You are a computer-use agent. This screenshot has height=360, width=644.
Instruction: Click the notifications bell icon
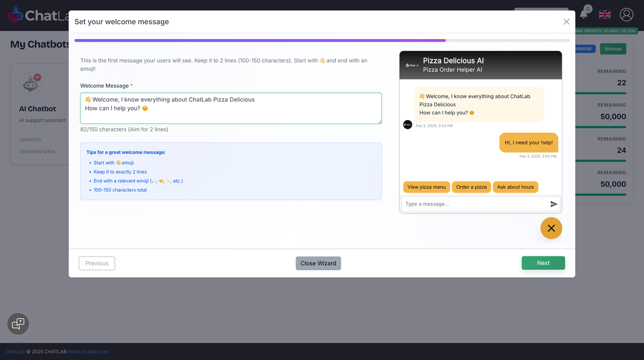[584, 14]
